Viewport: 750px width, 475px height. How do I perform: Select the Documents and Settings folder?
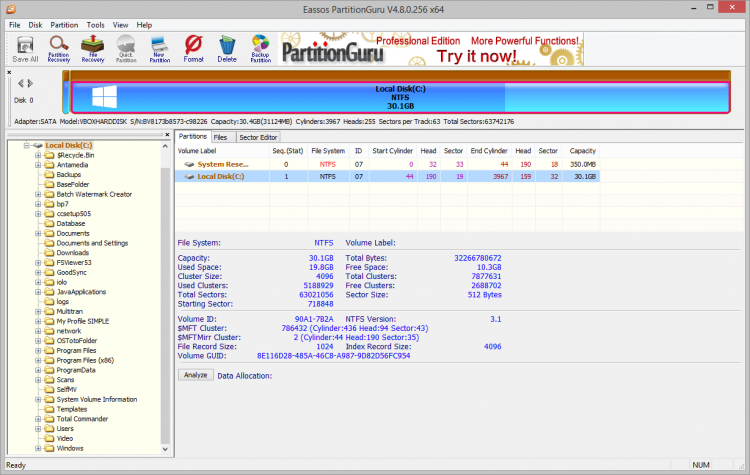point(92,243)
